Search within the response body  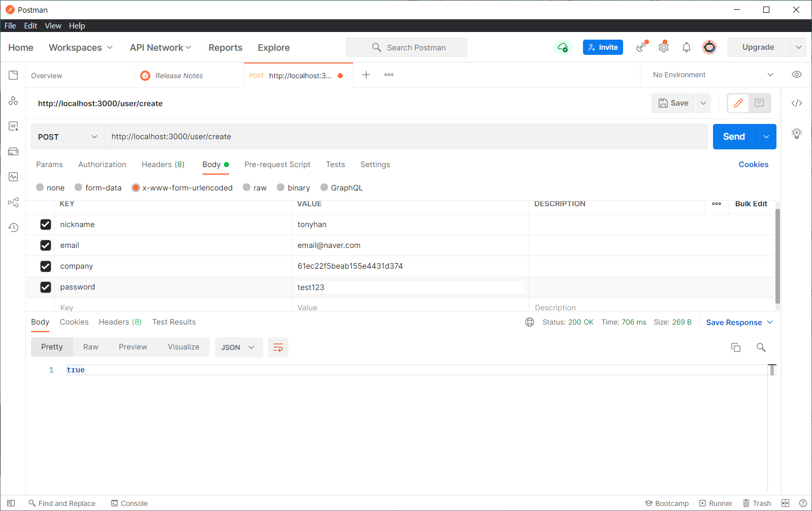[x=761, y=347]
